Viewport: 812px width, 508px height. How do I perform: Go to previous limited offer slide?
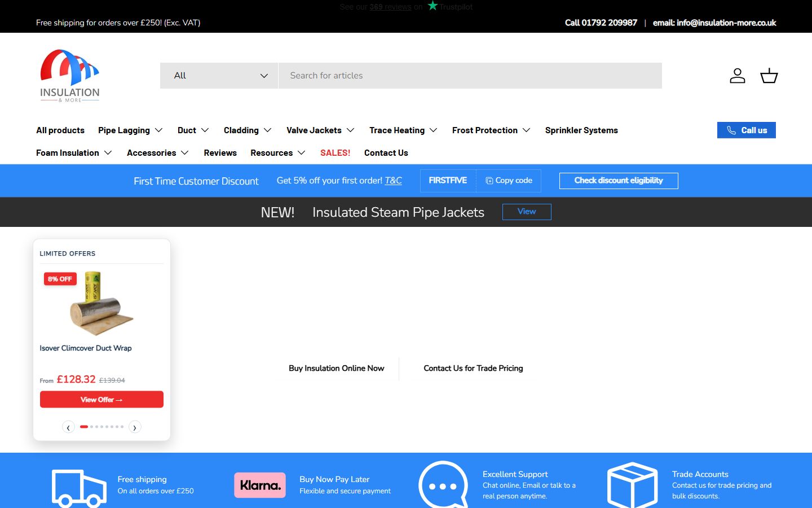pos(68,427)
